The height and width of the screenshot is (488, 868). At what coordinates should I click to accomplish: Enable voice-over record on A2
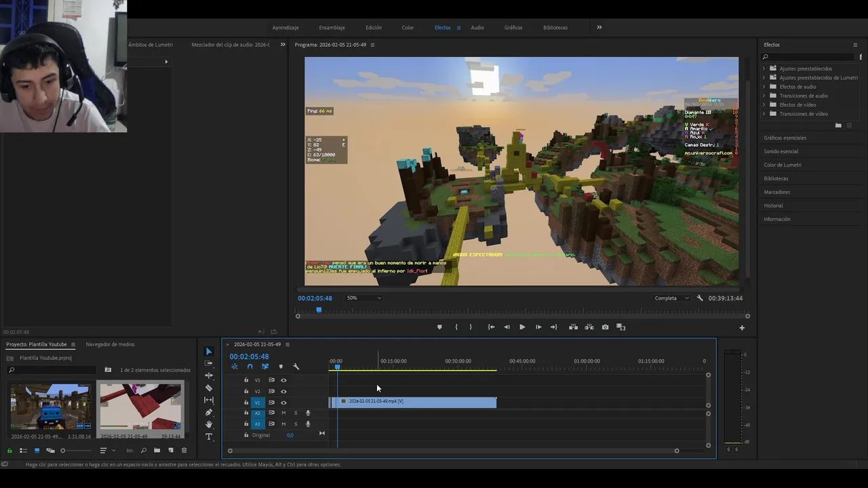pyautogui.click(x=308, y=413)
